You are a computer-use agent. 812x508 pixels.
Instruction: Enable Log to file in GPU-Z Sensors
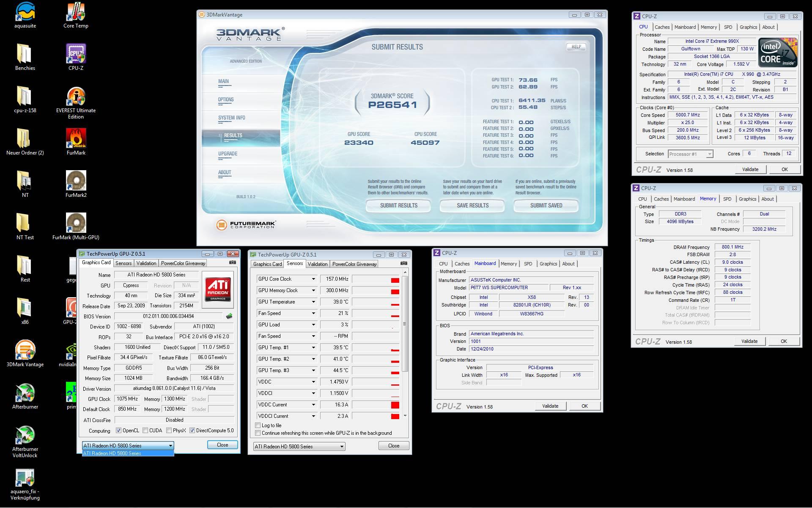(258, 425)
